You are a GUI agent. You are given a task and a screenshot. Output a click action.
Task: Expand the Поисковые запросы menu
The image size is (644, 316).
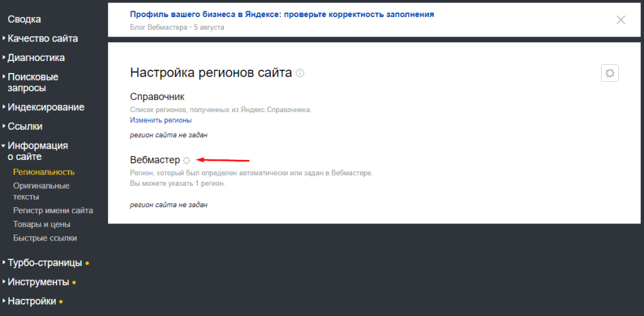(x=33, y=82)
